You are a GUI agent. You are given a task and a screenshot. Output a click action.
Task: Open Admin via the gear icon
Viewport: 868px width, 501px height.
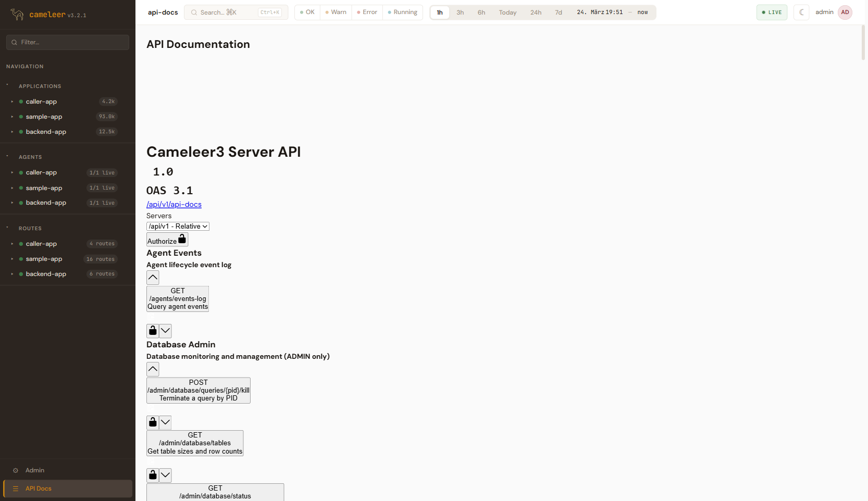pyautogui.click(x=16, y=470)
